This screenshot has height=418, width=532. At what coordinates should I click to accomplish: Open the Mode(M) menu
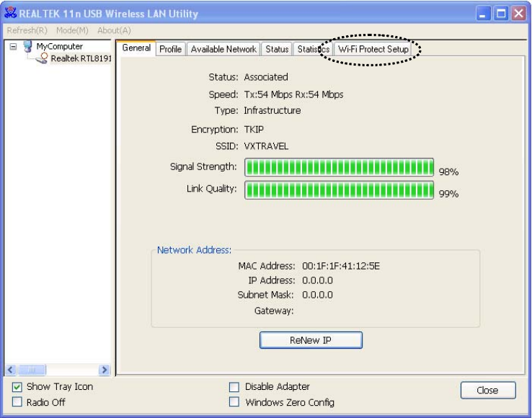(72, 30)
